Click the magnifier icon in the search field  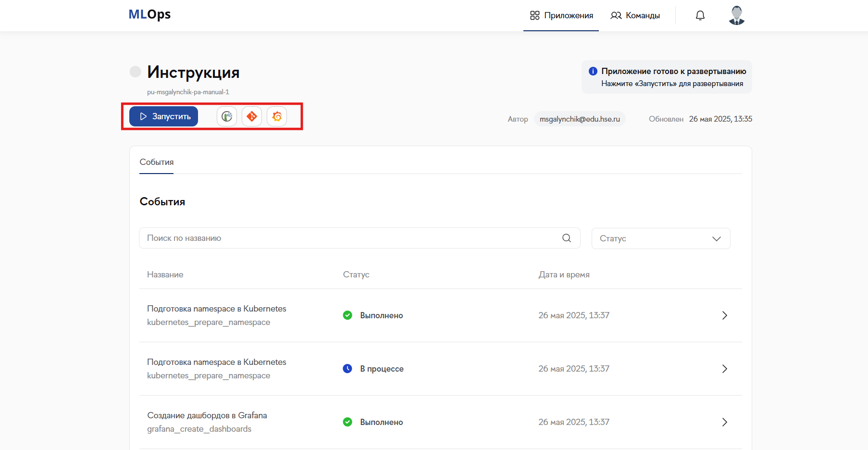click(x=567, y=238)
